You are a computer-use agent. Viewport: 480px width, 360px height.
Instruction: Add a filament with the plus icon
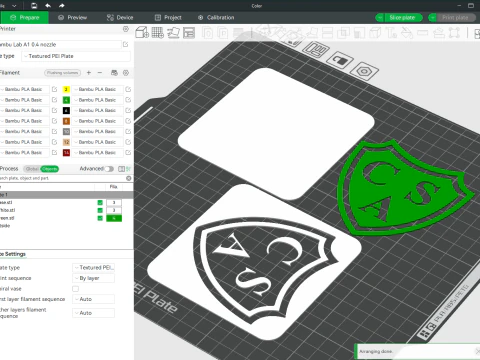[89, 73]
